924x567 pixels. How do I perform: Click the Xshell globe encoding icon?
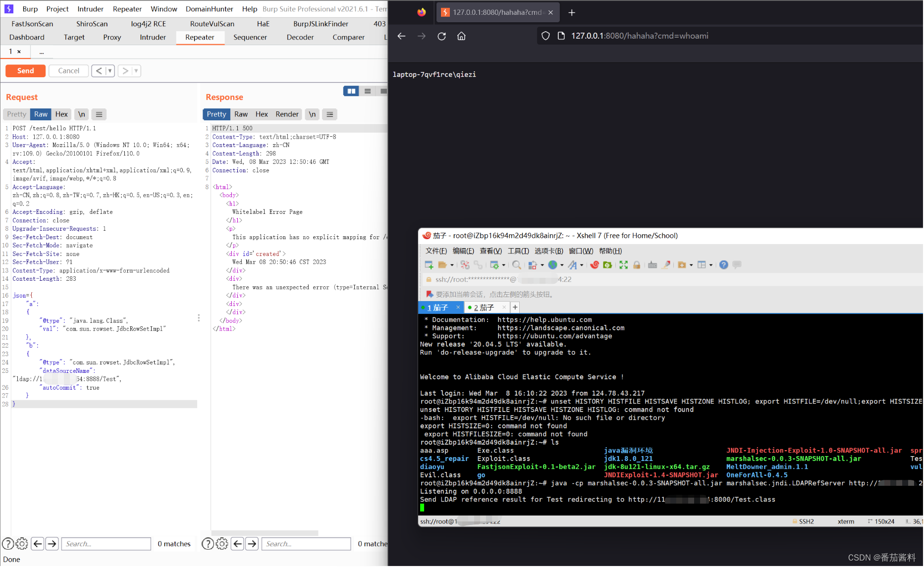point(553,265)
